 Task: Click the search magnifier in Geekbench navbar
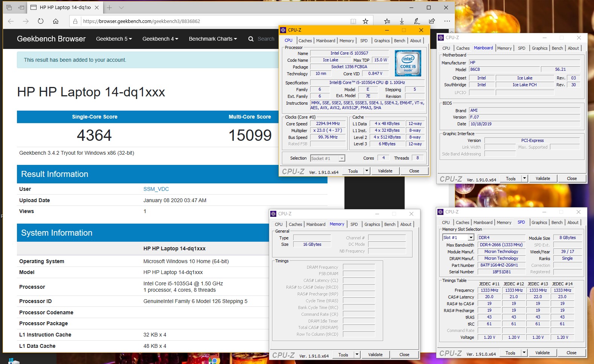tap(251, 39)
